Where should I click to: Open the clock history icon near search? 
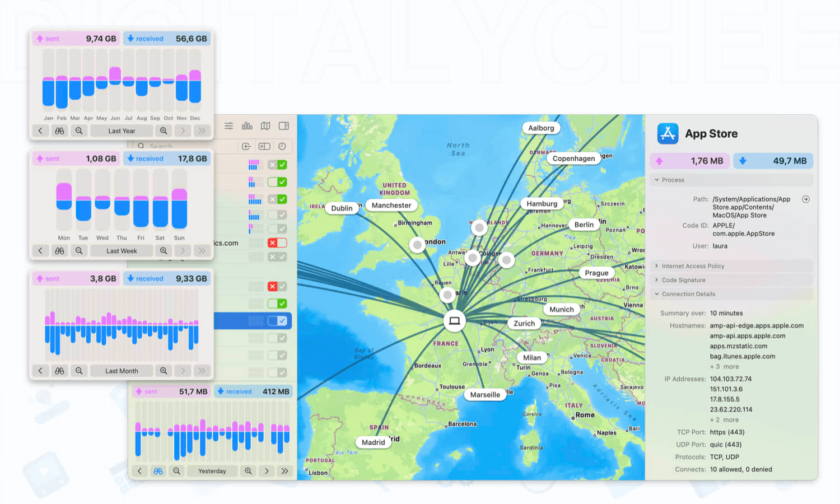click(x=282, y=146)
